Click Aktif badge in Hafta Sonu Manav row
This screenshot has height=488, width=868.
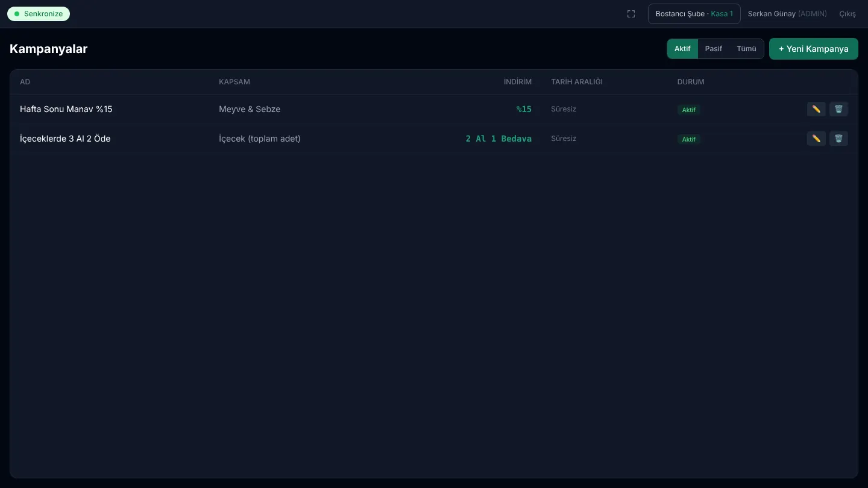[689, 110]
